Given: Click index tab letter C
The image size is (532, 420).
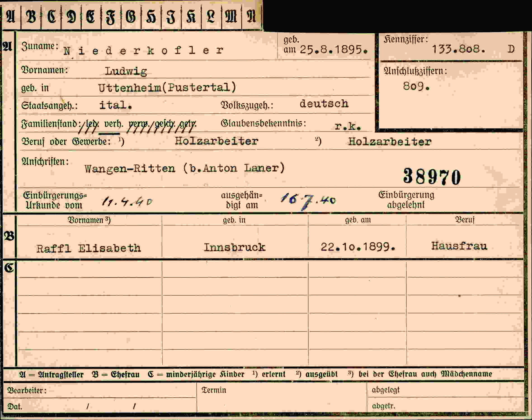Looking at the screenshot, I should [x=51, y=17].
